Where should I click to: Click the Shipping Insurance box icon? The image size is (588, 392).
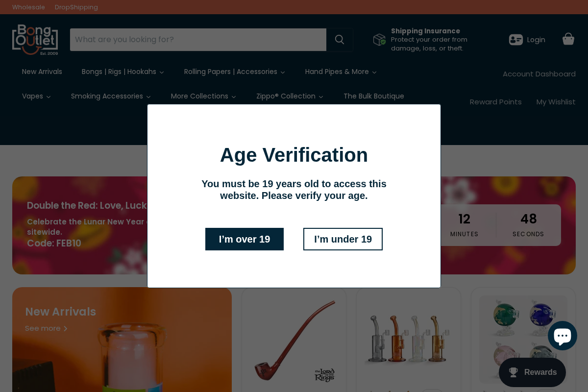[379, 40]
